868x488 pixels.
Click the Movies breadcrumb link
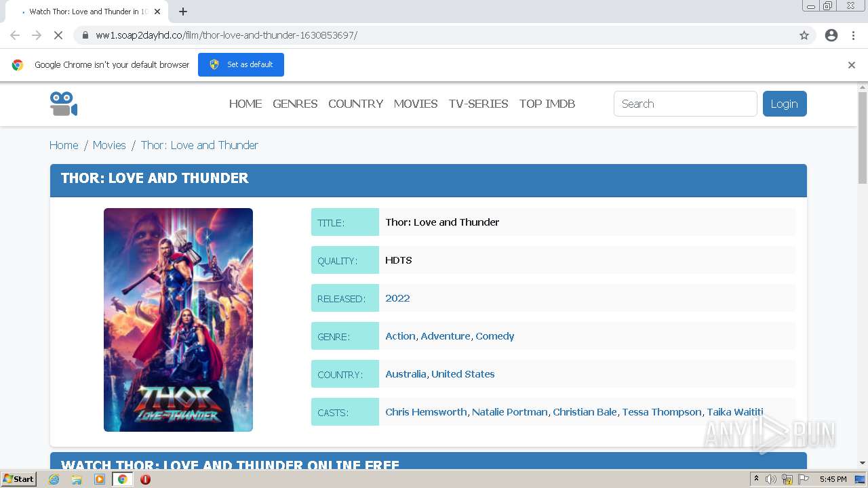click(109, 145)
